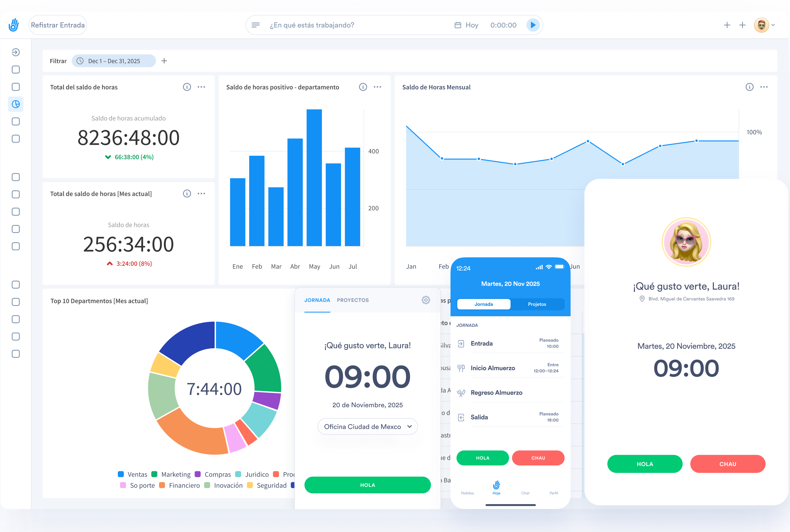Open more options for Total del saldo de horas
790x532 pixels.
[201, 87]
